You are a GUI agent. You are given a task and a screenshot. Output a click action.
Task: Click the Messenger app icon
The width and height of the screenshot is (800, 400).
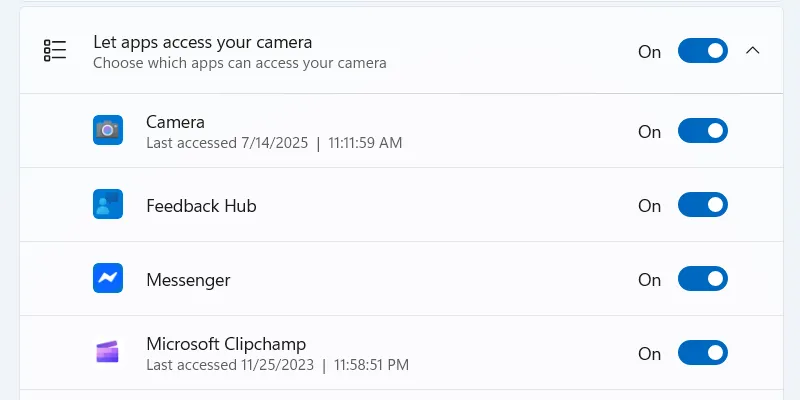107,278
